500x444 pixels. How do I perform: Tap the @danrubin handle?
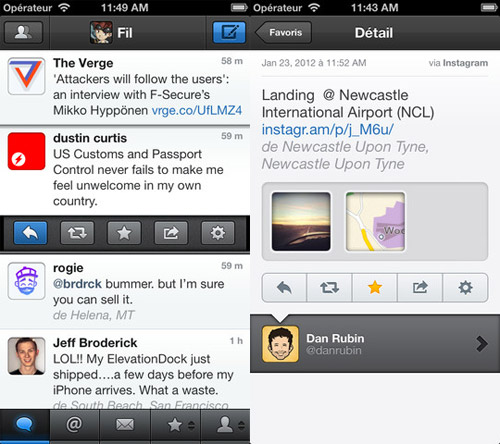tap(334, 351)
